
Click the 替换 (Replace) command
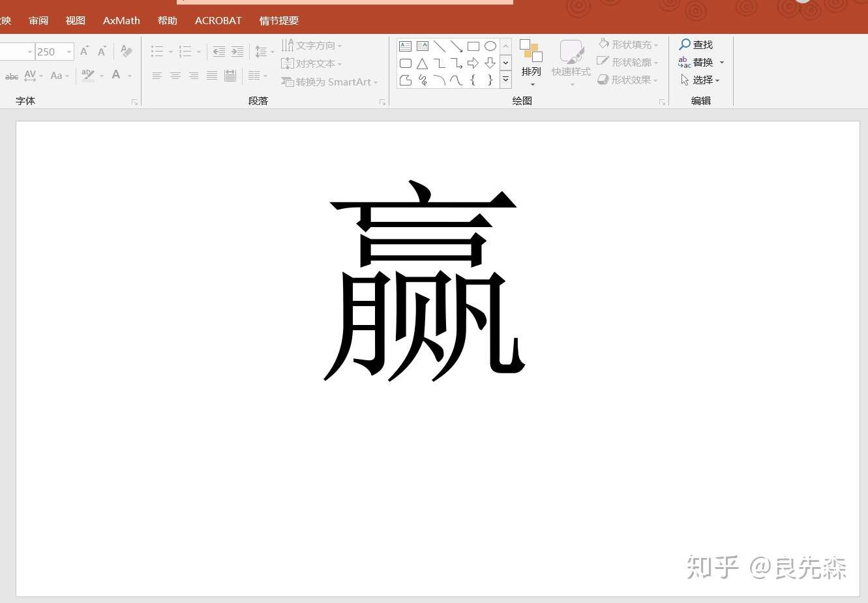[x=702, y=62]
